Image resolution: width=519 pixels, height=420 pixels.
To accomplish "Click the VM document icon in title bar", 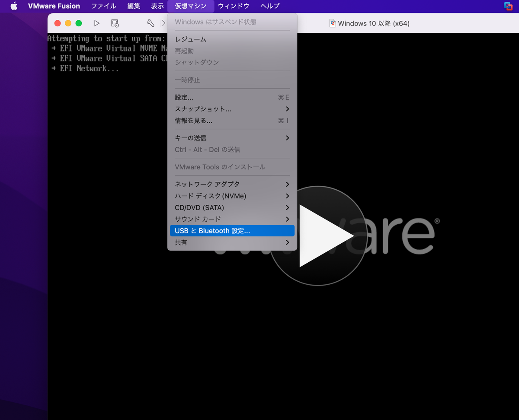I will (x=333, y=23).
